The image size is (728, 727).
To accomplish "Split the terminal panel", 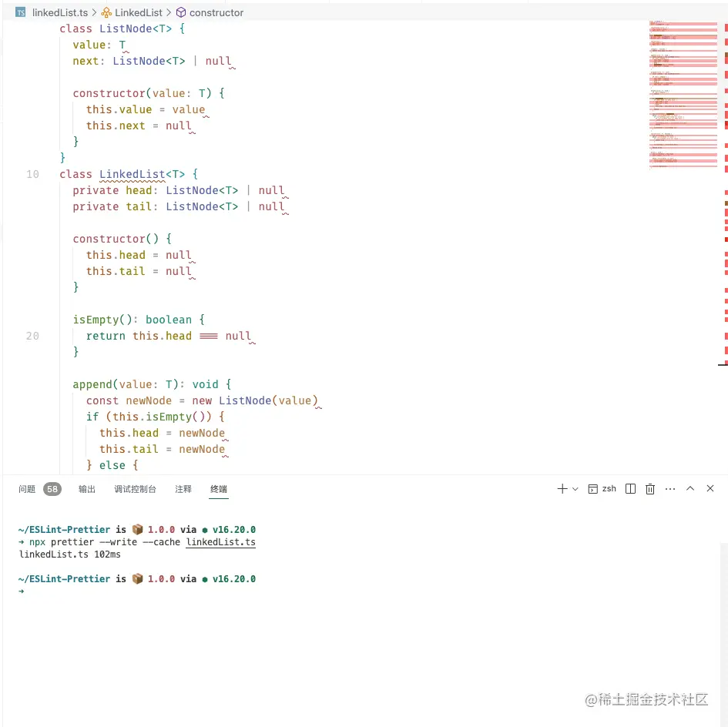I will (x=630, y=489).
